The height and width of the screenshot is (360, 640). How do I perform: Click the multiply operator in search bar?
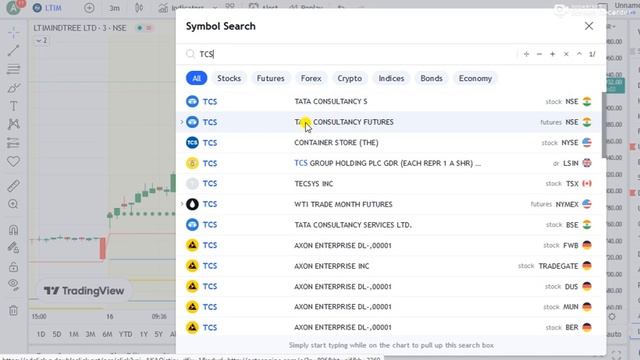click(x=566, y=54)
